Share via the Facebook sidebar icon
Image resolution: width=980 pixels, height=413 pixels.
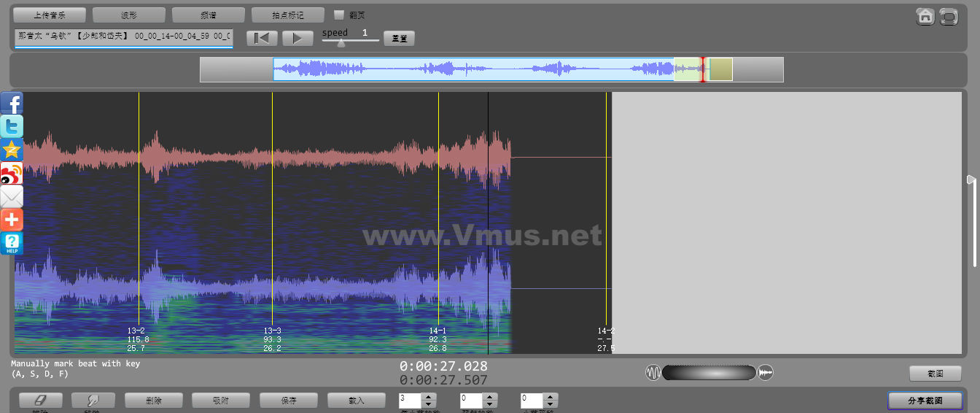[x=12, y=104]
